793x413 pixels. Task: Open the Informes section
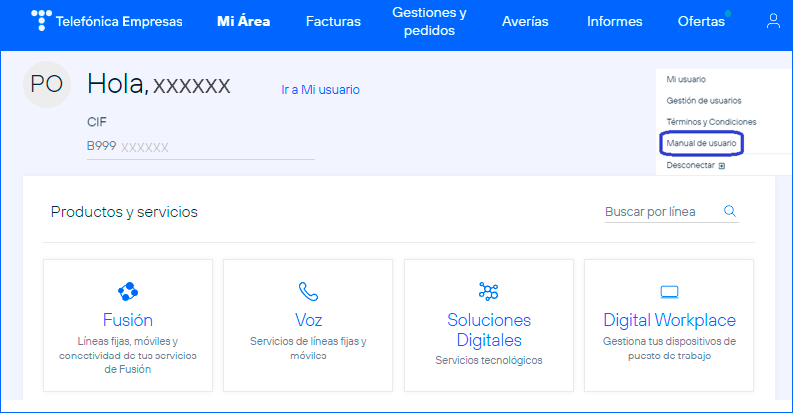tap(615, 21)
